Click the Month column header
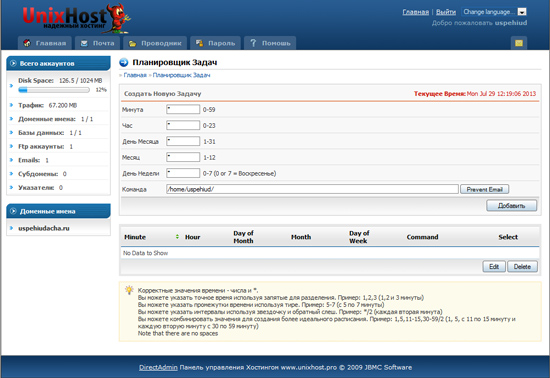Image resolution: width=550 pixels, height=378 pixels. pos(301,237)
